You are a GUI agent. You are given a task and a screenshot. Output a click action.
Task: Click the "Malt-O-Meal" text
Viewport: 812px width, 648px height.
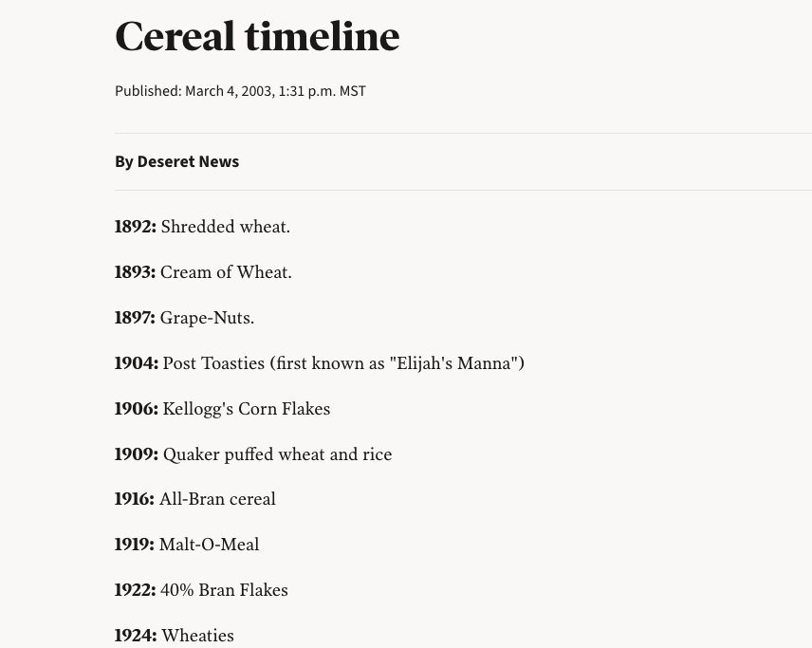209,545
